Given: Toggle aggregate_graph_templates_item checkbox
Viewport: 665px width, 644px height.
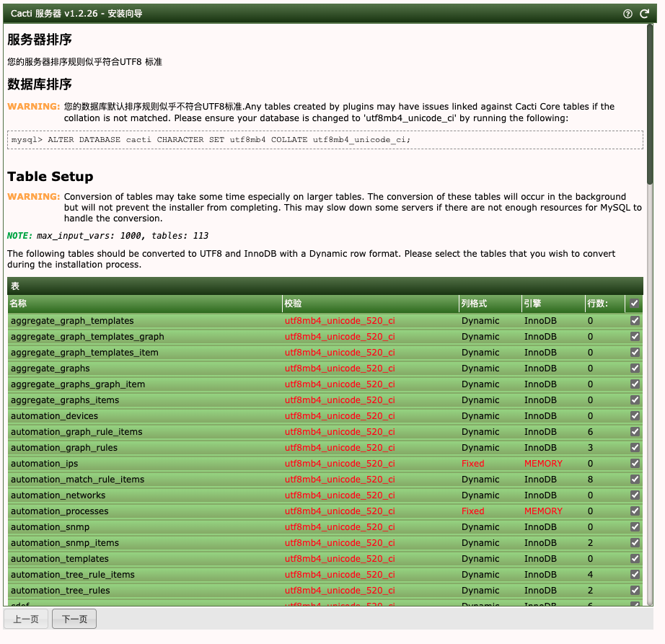Looking at the screenshot, I should pos(635,353).
